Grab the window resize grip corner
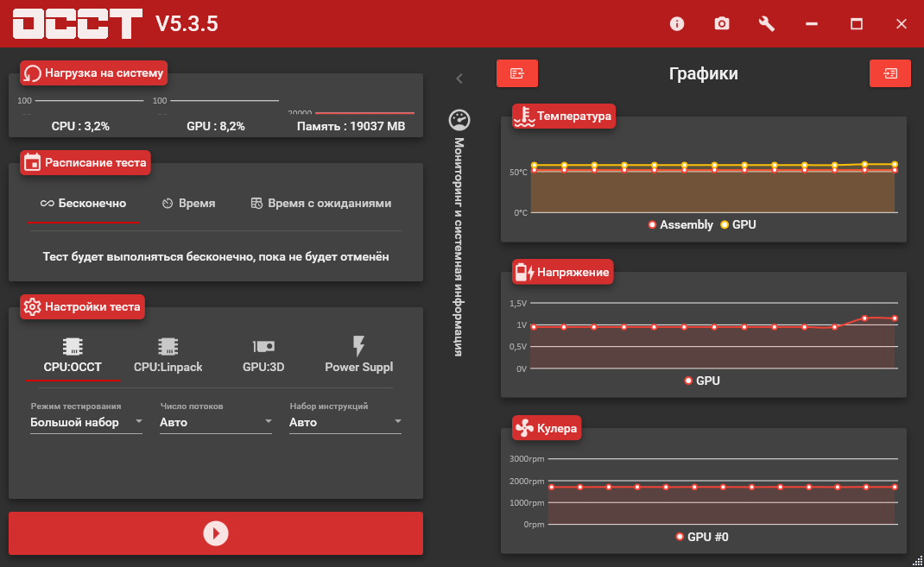 [917, 560]
